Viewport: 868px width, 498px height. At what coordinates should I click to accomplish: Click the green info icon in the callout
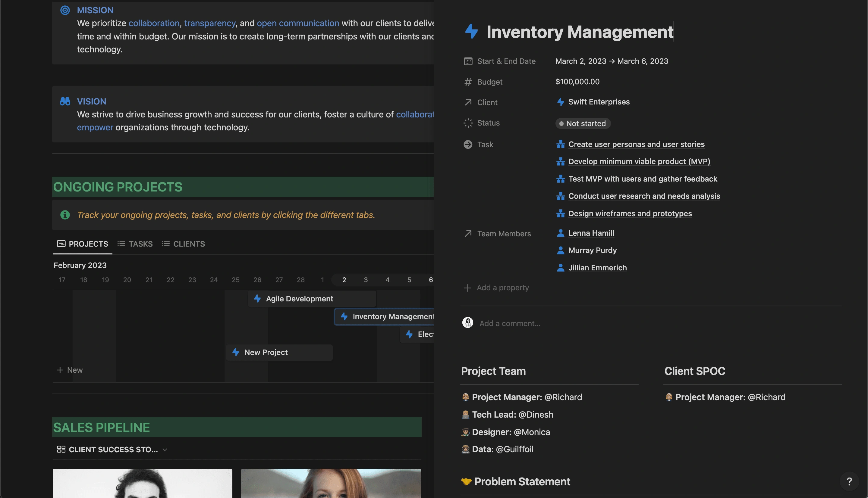pyautogui.click(x=65, y=215)
